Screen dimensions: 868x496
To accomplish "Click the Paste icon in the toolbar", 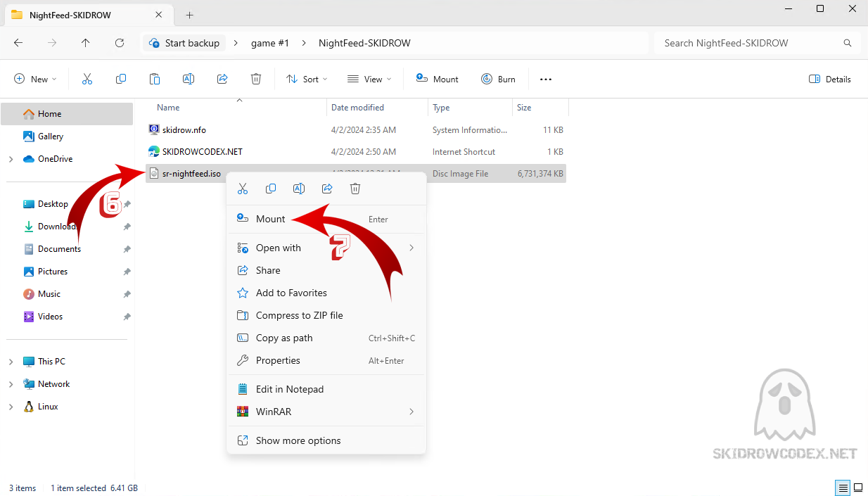I will pyautogui.click(x=155, y=80).
